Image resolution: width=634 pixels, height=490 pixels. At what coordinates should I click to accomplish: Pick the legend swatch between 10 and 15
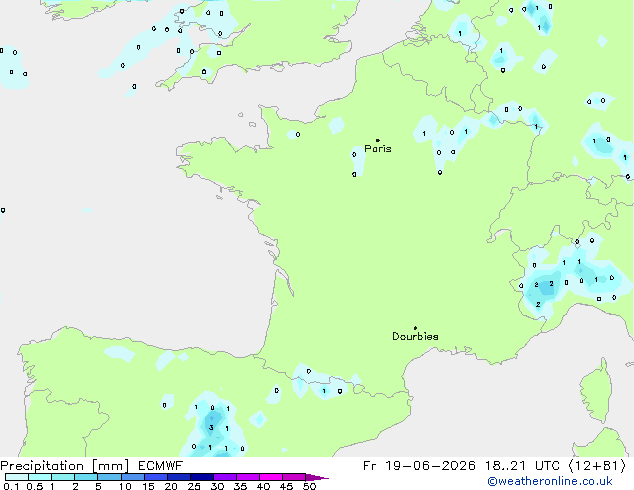[x=133, y=477]
